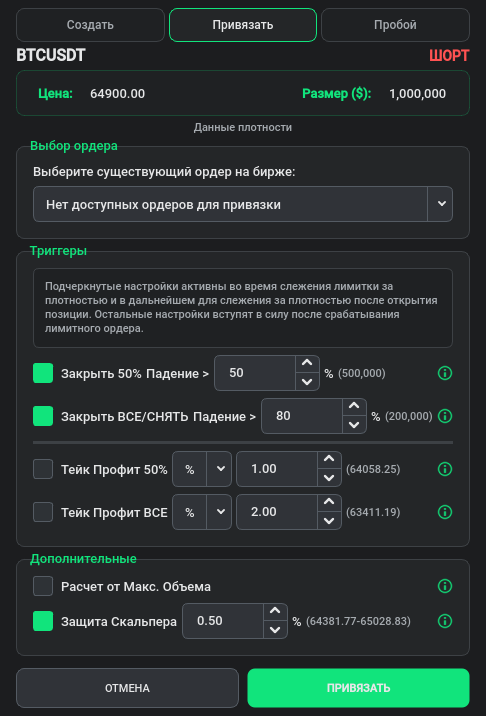Switch to the Создать tab

pyautogui.click(x=90, y=25)
